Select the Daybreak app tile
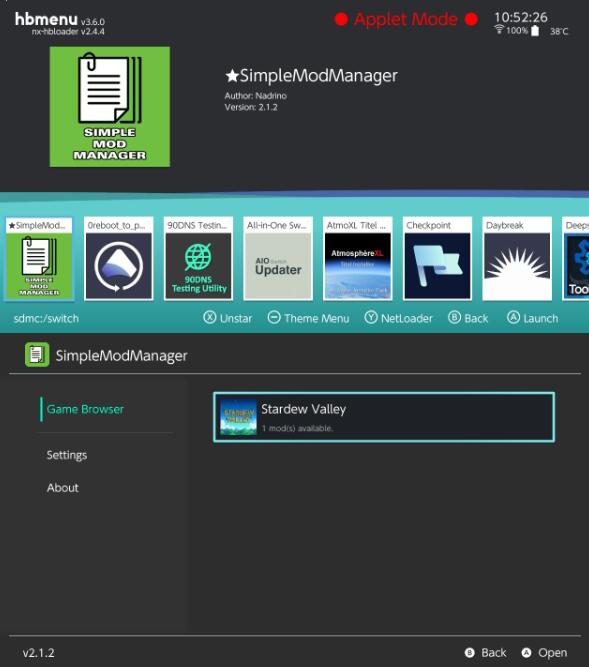Screen dimensions: 589x667 coord(517,259)
